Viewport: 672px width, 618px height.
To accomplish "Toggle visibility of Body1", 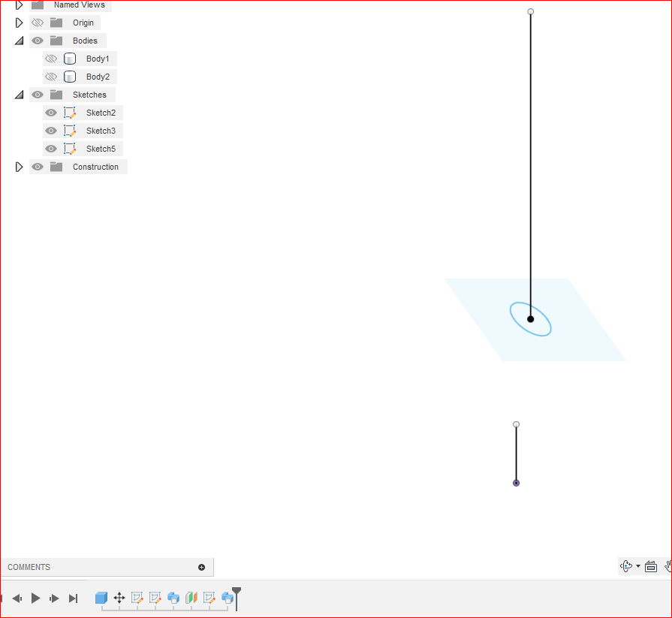I will (51, 58).
